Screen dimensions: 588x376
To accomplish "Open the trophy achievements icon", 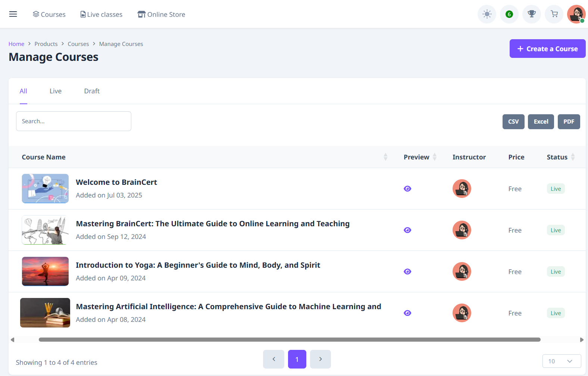I will coord(532,14).
